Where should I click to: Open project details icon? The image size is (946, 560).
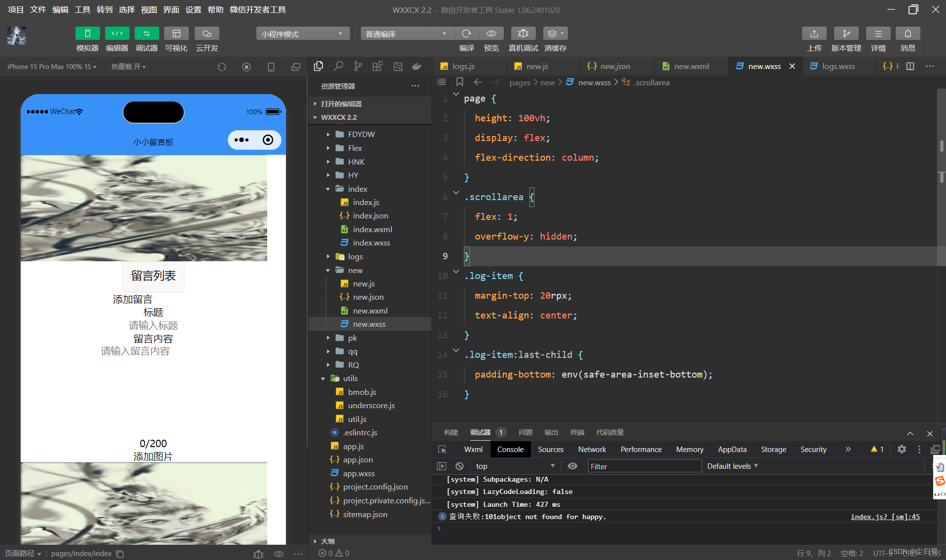tap(878, 34)
